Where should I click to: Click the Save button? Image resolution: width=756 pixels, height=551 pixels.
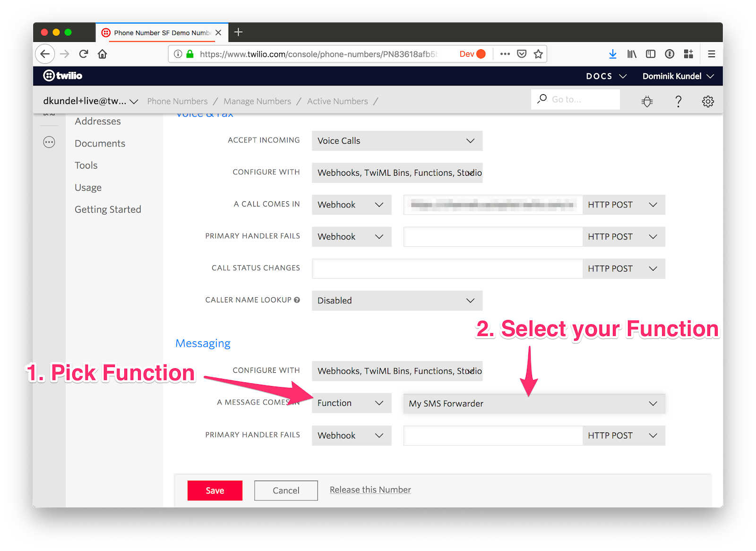215,491
